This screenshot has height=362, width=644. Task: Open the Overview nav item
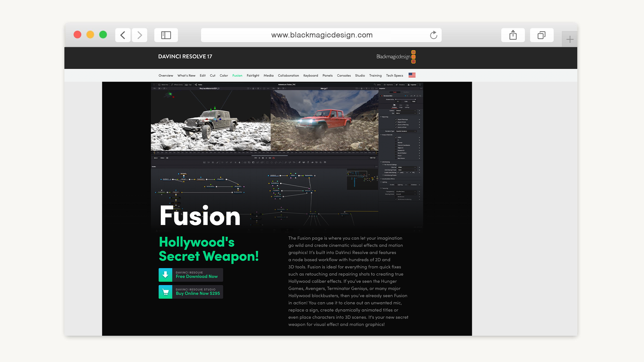[166, 75]
